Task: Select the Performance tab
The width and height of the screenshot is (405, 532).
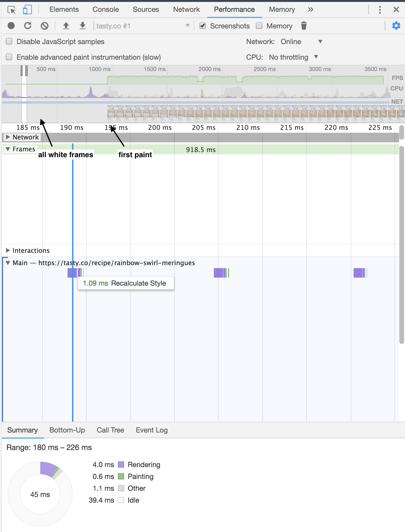Action: pyautogui.click(x=234, y=10)
